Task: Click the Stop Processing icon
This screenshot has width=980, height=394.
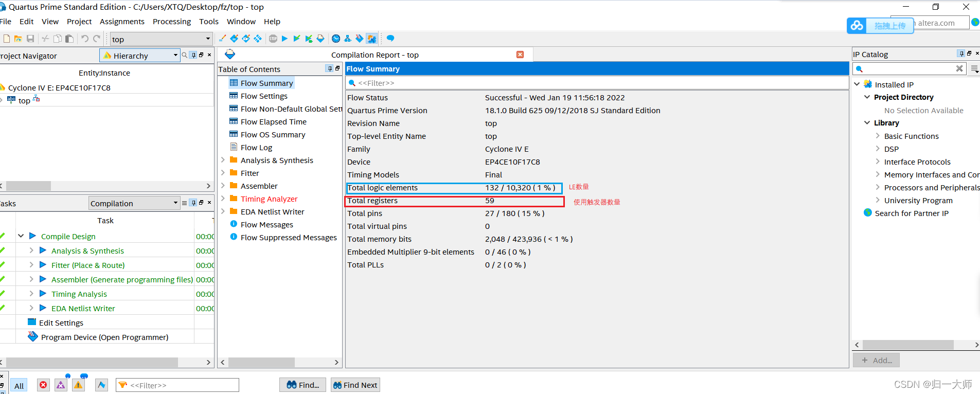Action: [x=273, y=39]
